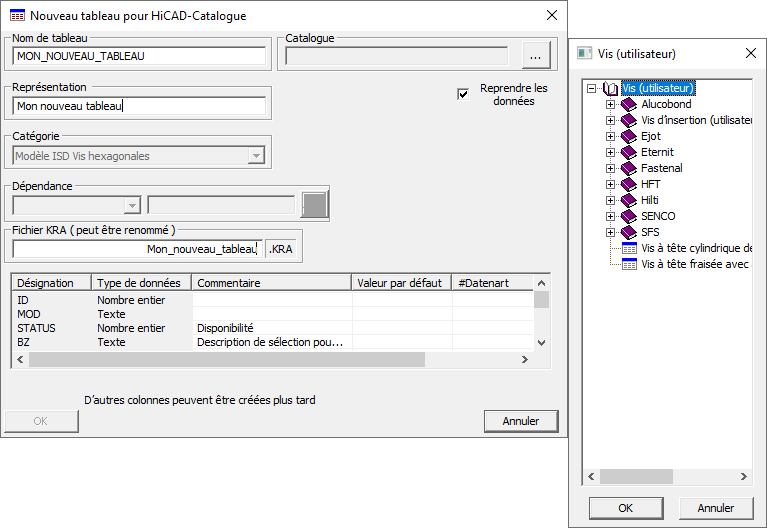Click the Ejot catalogue book icon
The height and width of the screenshot is (528, 767).
[629, 136]
